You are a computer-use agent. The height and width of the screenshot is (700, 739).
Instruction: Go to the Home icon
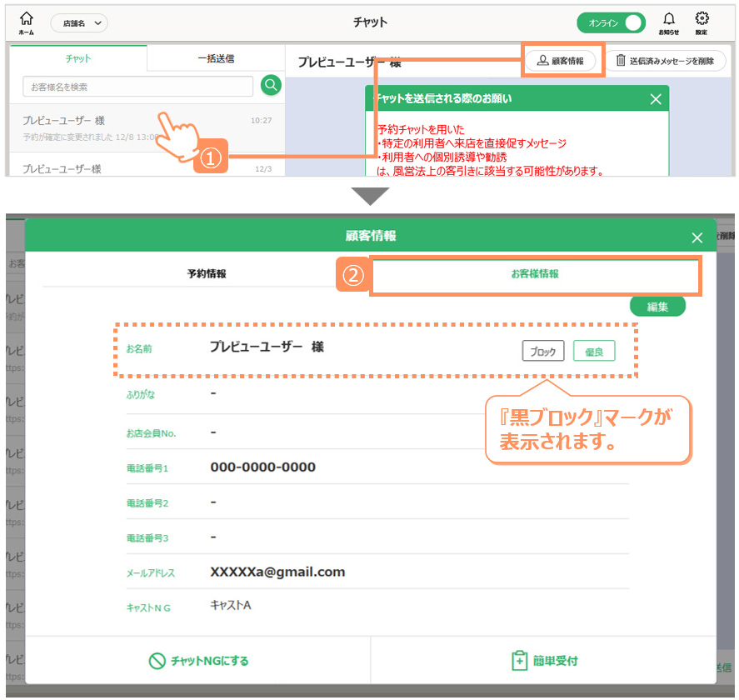pos(27,22)
